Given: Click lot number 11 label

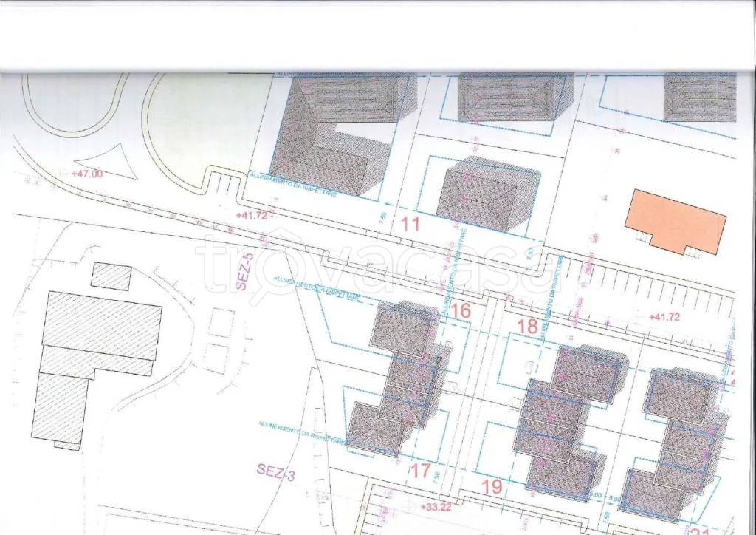Looking at the screenshot, I should (x=409, y=225).
